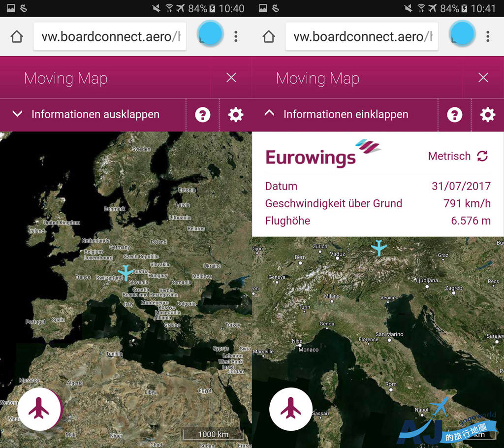Tap the round airplane button on right map
The width and height of the screenshot is (504, 448).
tap(291, 409)
